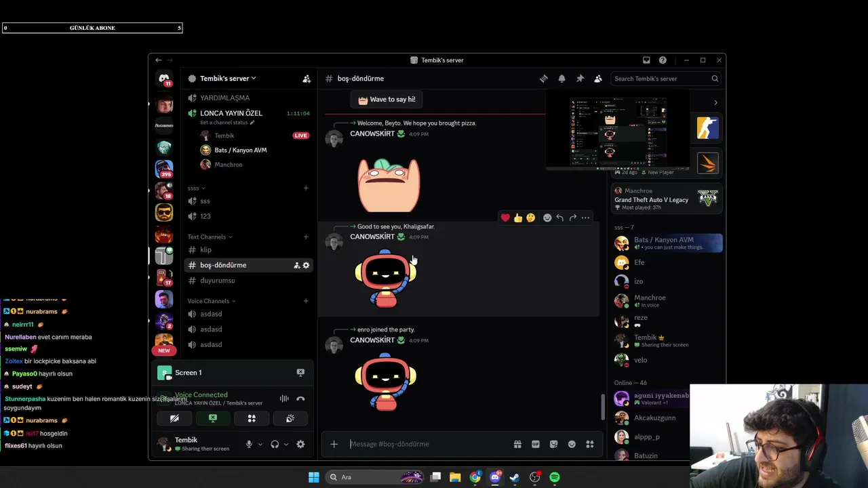Viewport: 868px width, 488px height.
Task: Open the soundboard button in voice panel
Action: pyautogui.click(x=290, y=419)
